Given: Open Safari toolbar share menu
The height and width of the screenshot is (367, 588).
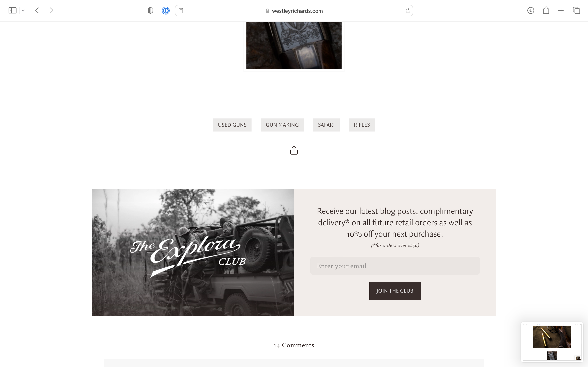Looking at the screenshot, I should (546, 10).
